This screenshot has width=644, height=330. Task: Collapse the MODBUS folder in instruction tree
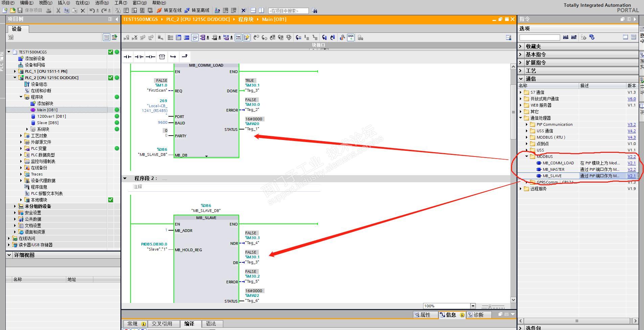(x=527, y=157)
